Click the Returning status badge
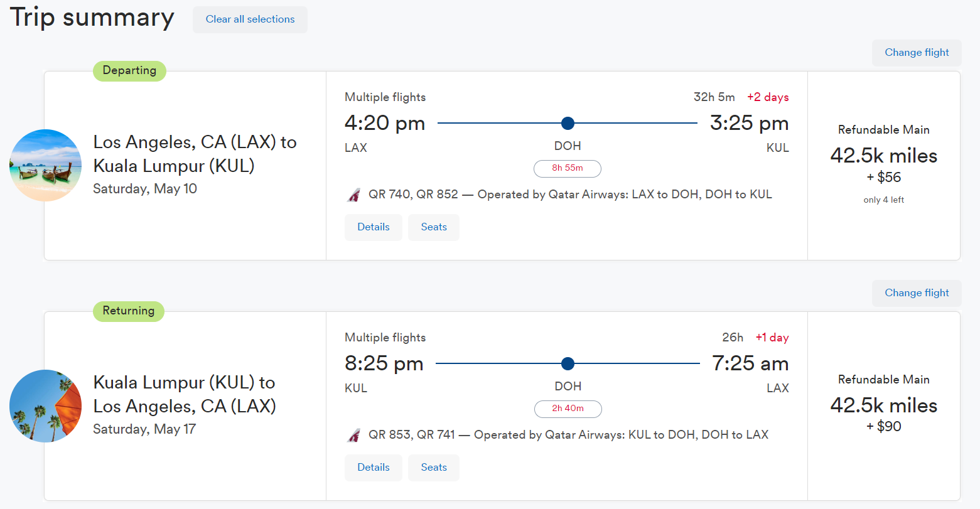The image size is (980, 509). [x=128, y=311]
